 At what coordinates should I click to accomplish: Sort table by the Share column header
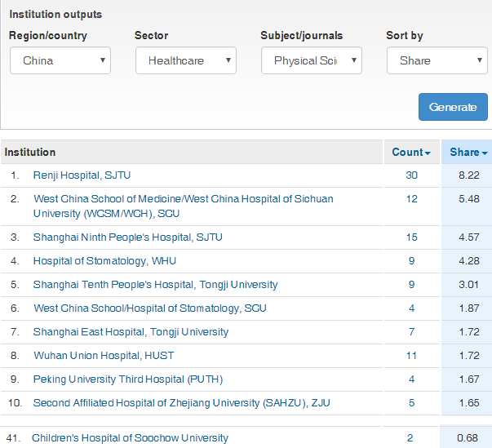(468, 152)
